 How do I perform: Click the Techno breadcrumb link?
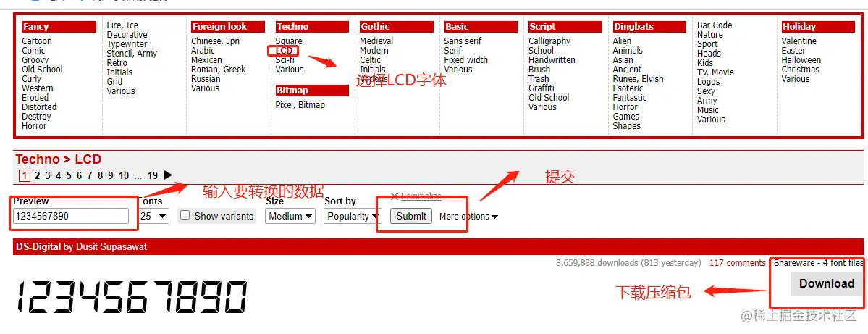coord(37,159)
